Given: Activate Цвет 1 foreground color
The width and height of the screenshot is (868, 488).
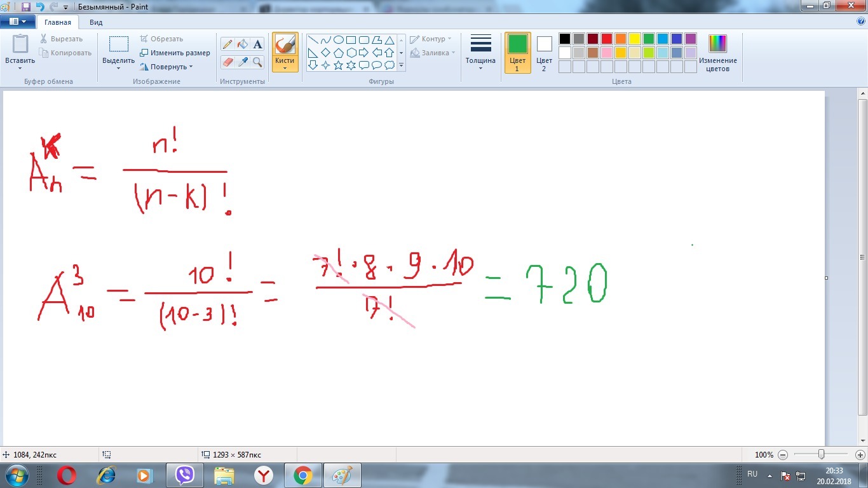Looking at the screenshot, I should click(x=517, y=53).
